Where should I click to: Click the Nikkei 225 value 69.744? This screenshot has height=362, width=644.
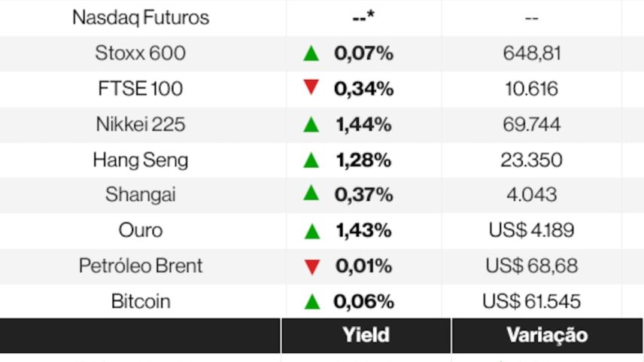531,124
